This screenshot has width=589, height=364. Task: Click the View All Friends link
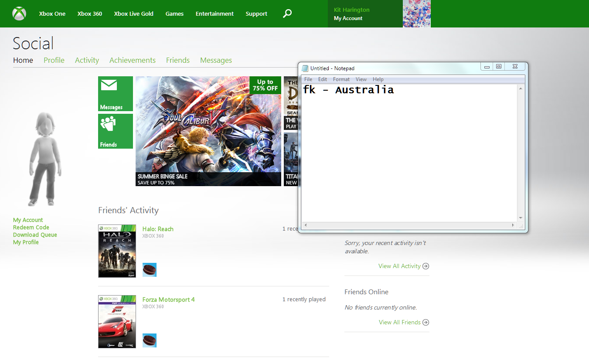[x=400, y=322]
